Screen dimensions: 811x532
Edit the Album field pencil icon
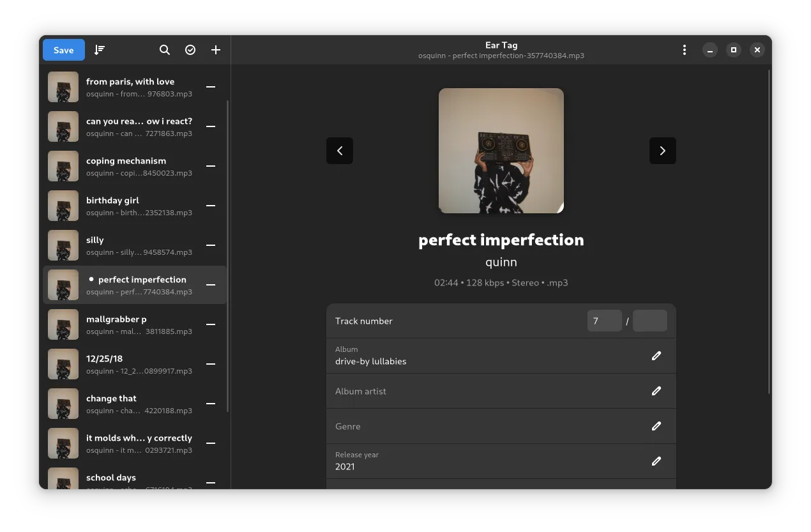[x=656, y=356]
